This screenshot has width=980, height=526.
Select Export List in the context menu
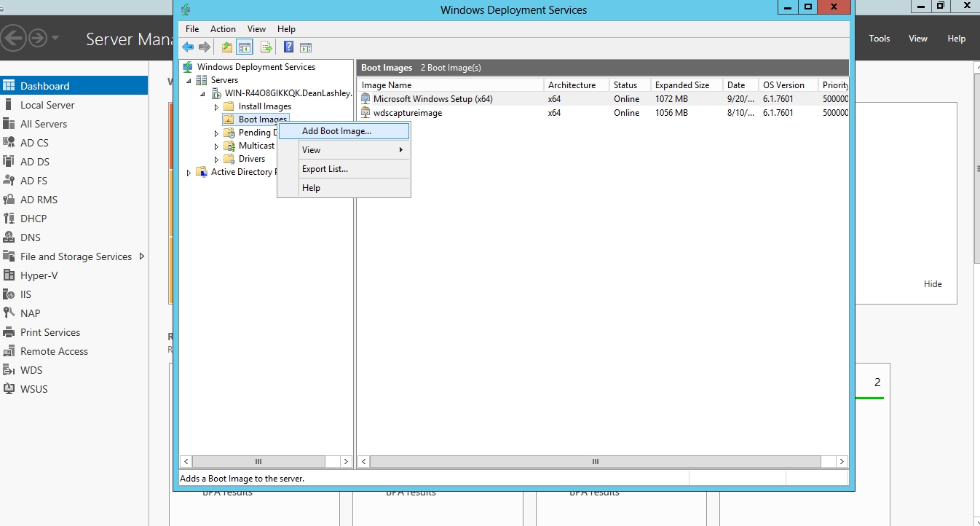tap(325, 169)
